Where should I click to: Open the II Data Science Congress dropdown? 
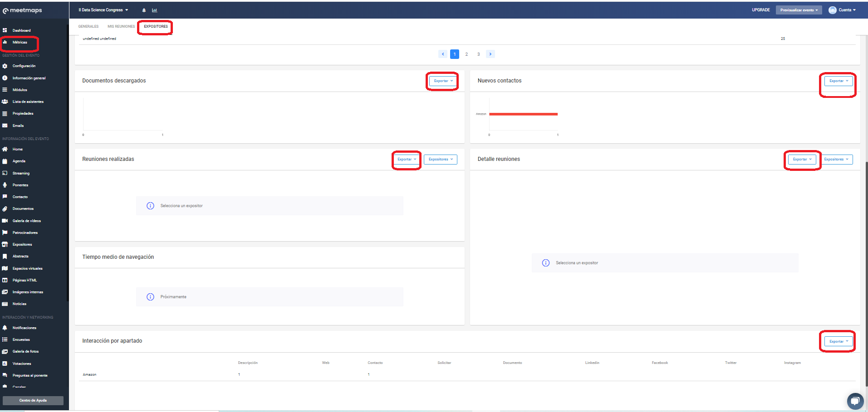pyautogui.click(x=103, y=10)
